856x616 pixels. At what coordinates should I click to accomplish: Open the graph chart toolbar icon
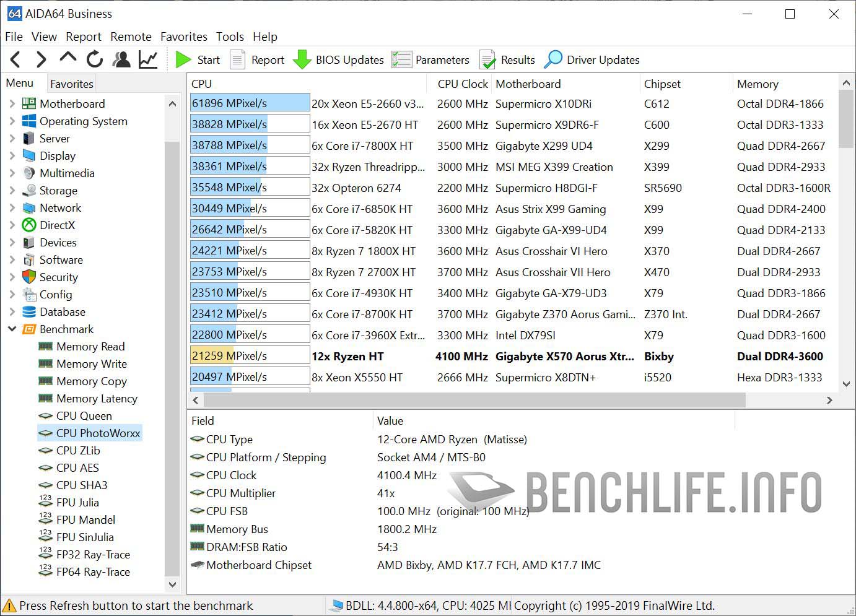pos(148,59)
